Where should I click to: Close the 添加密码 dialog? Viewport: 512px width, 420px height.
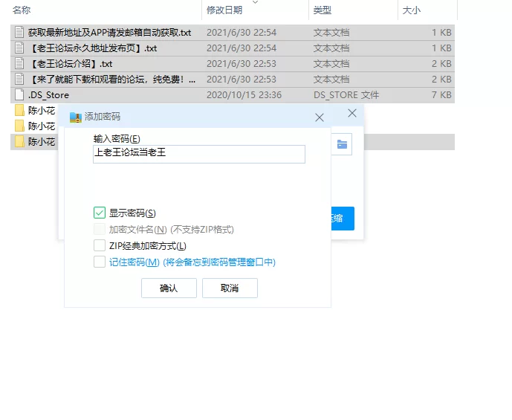(320, 117)
